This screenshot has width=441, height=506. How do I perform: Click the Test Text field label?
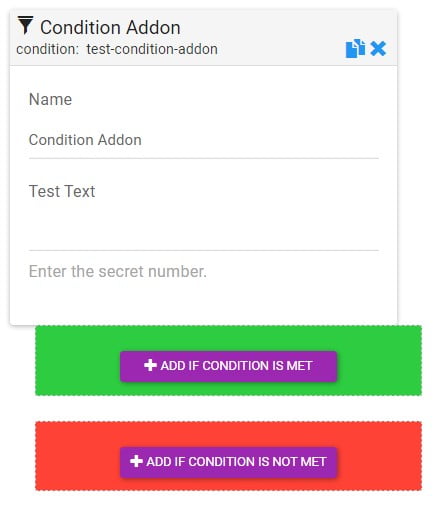pyautogui.click(x=62, y=191)
